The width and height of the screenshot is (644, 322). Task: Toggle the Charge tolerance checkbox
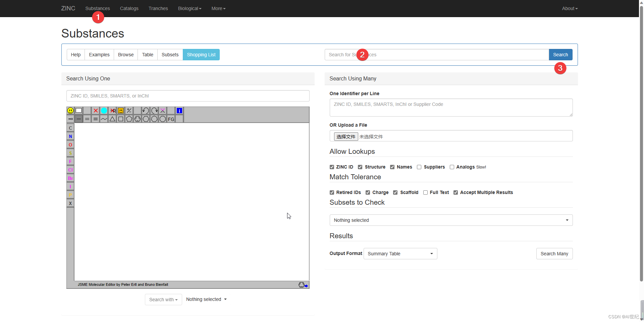point(368,192)
